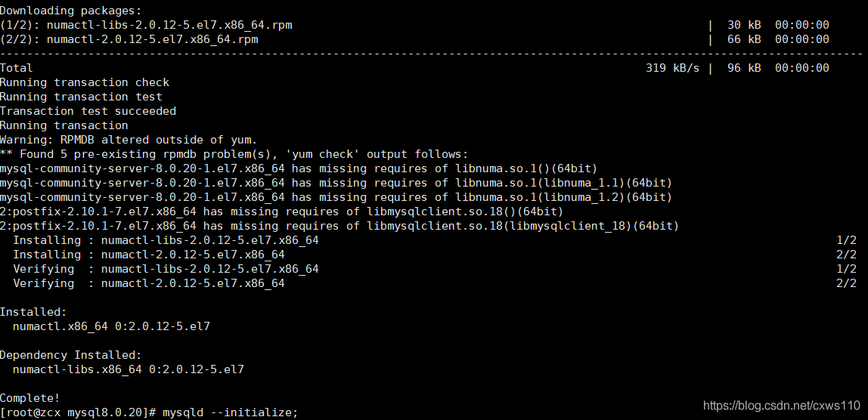This screenshot has height=420, width=868.
Task: Click the 'Dependency Installed:' heading
Action: pyautogui.click(x=70, y=355)
